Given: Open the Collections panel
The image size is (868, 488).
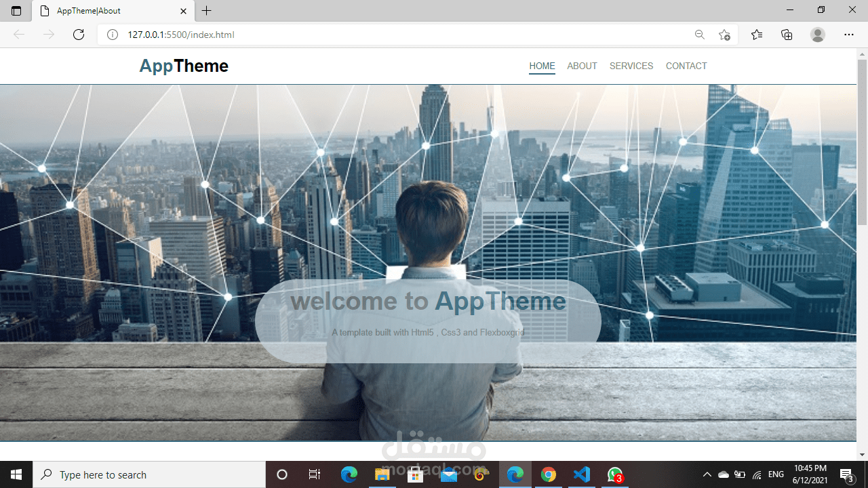Looking at the screenshot, I should 787,34.
